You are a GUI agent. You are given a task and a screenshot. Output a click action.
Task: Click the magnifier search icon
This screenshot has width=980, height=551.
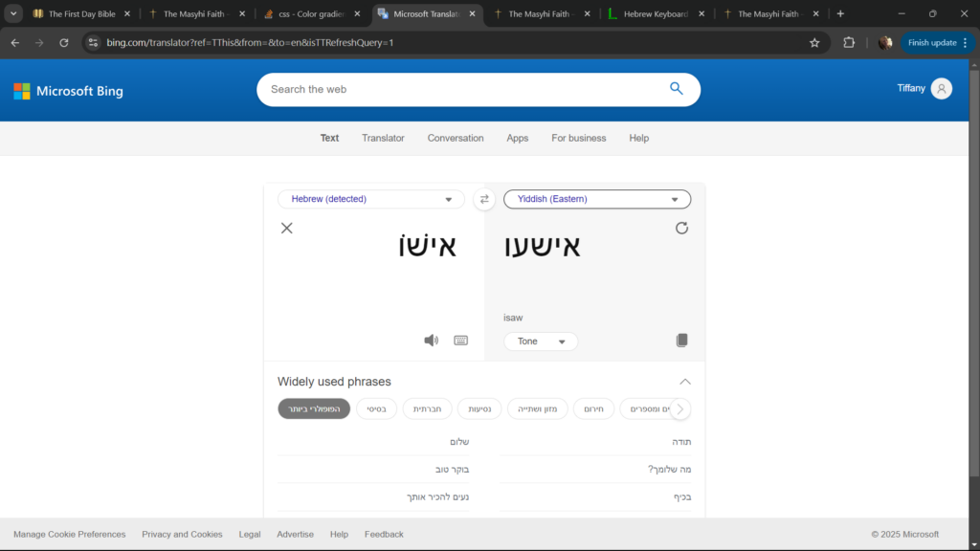tap(676, 89)
